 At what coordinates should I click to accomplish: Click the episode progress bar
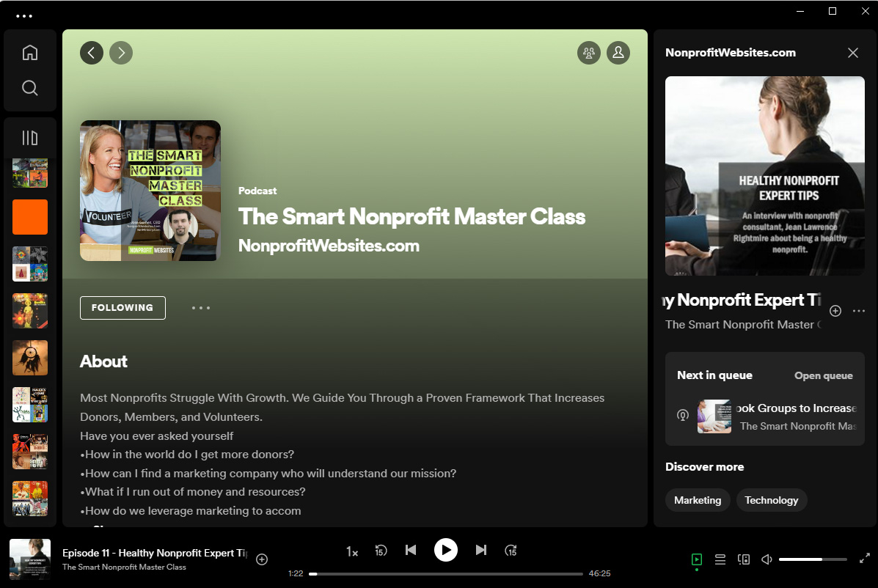point(446,573)
